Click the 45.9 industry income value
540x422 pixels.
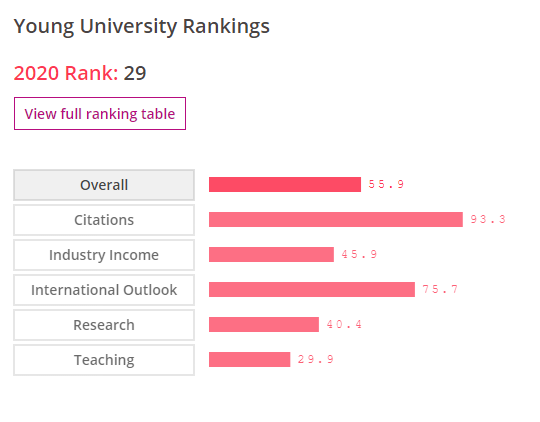pos(359,254)
